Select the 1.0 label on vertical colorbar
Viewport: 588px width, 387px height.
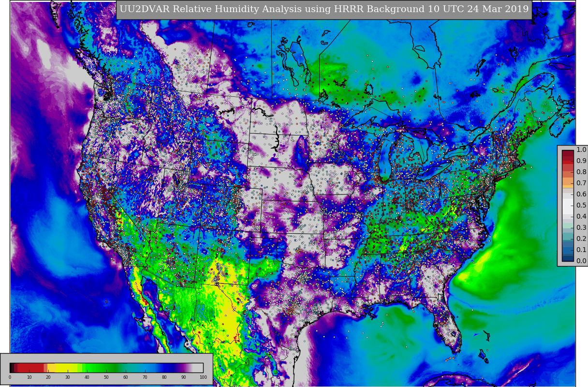[581, 150]
